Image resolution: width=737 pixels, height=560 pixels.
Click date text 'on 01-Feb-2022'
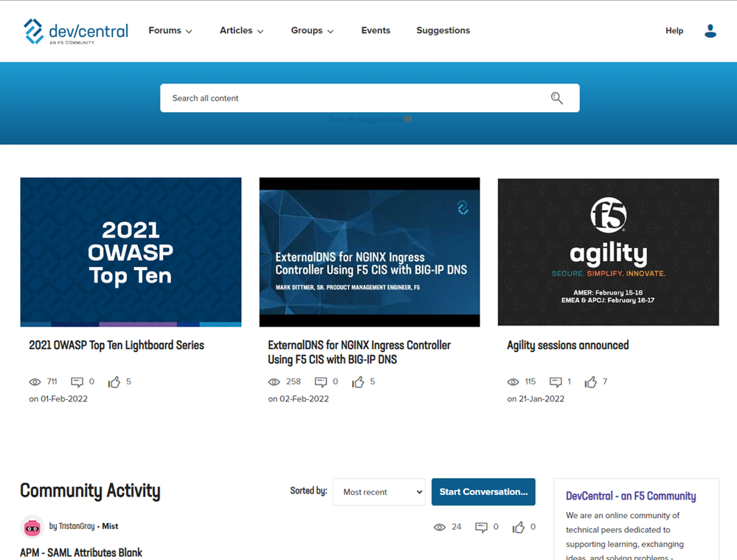pos(58,398)
